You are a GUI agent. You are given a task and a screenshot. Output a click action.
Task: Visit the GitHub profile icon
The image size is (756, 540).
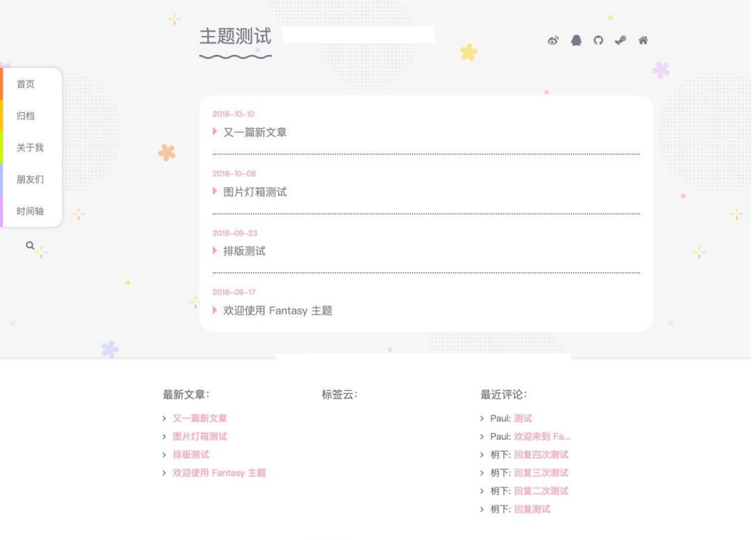pos(598,41)
